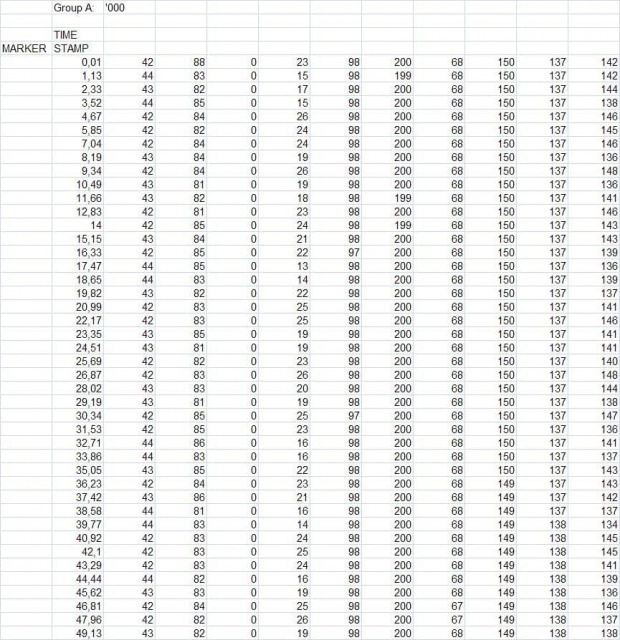Click the 97 cell in the 16,33 row
The image size is (620, 640).
(336, 253)
